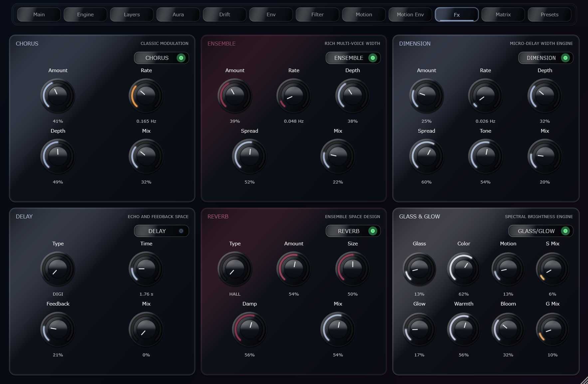The image size is (588, 384).
Task: Click the Reverb Size knob at 50%
Action: 352,269
